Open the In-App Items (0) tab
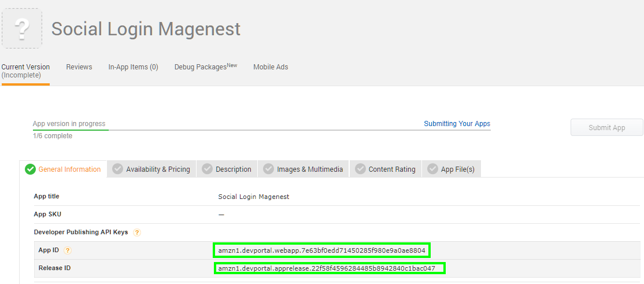 click(133, 67)
